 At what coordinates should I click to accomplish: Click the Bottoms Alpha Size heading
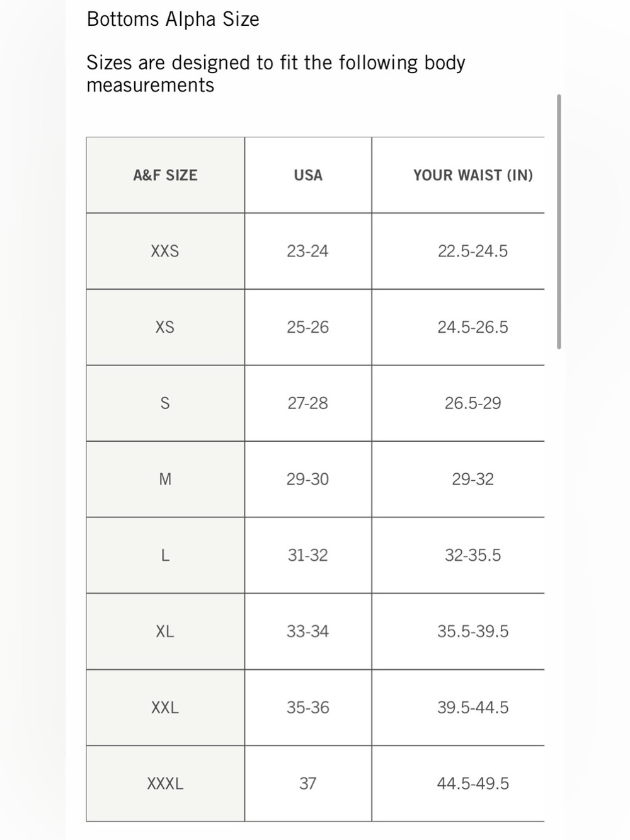coord(173,20)
